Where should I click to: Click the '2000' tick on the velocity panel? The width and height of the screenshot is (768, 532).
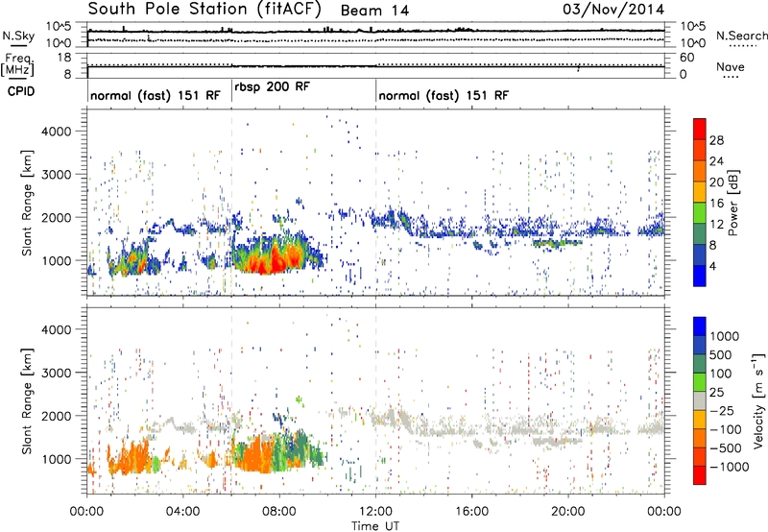56,416
